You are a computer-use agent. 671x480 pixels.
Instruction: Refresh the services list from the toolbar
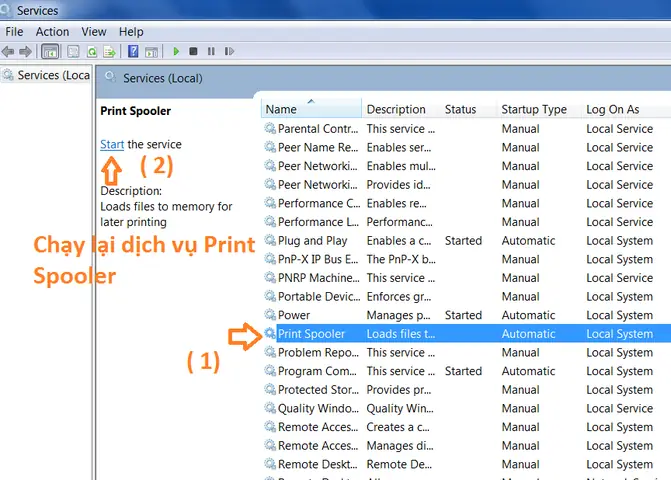(92, 52)
